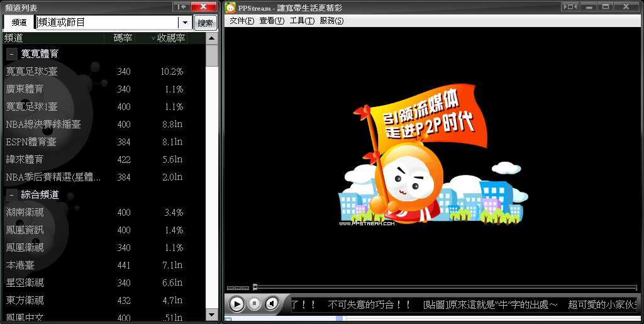The image size is (644, 324).
Task: Collapse the 寬寬體育 category
Action: tap(11, 54)
